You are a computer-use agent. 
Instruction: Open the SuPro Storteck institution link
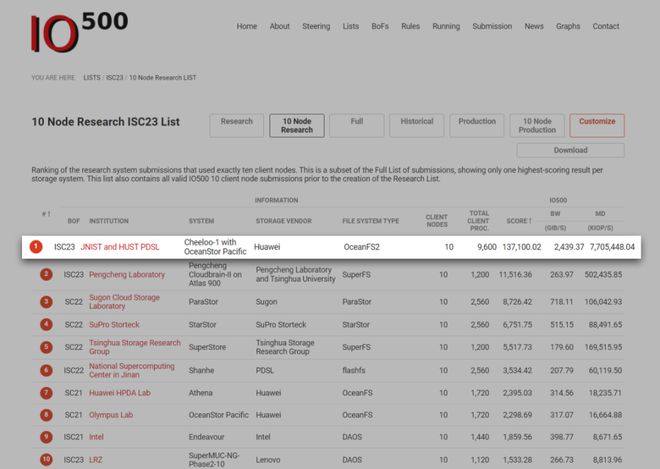(114, 325)
